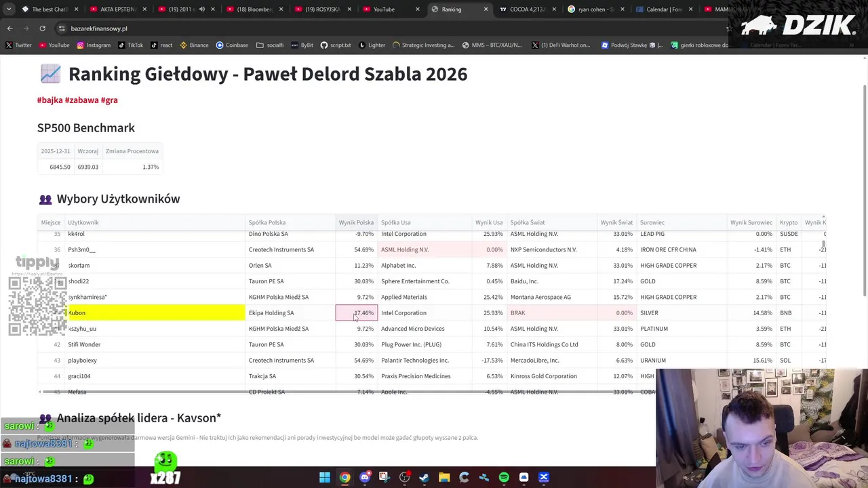Image resolution: width=868 pixels, height=488 pixels.
Task: Open the DeFi Warhol bookmark
Action: [560, 45]
